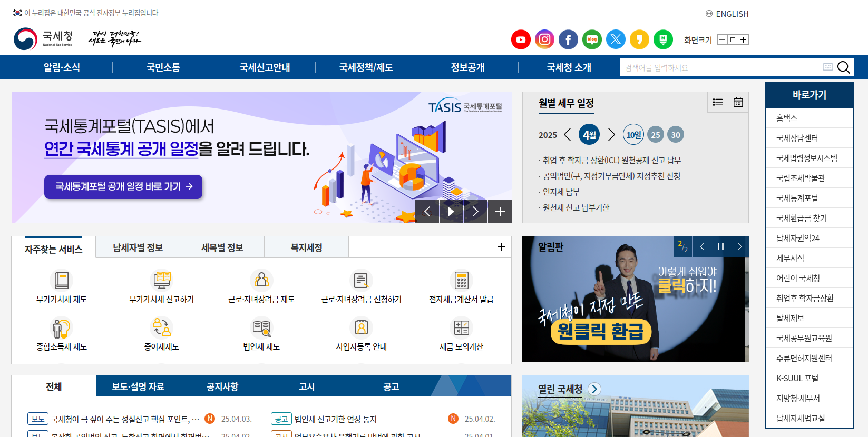Open the Facebook icon link
Viewport: 868px width, 437px height.
pos(568,39)
